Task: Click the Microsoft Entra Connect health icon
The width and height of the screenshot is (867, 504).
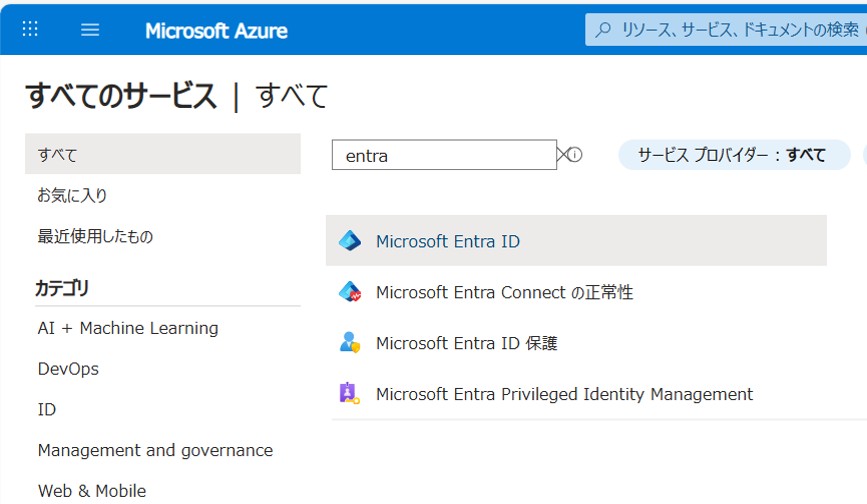Action: pos(349,292)
